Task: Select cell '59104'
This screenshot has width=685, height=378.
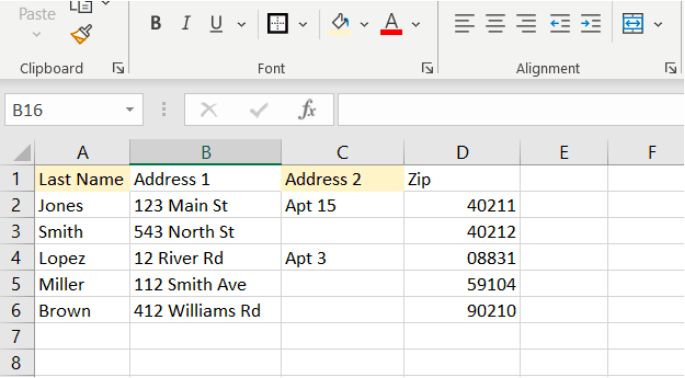Action: tap(462, 284)
